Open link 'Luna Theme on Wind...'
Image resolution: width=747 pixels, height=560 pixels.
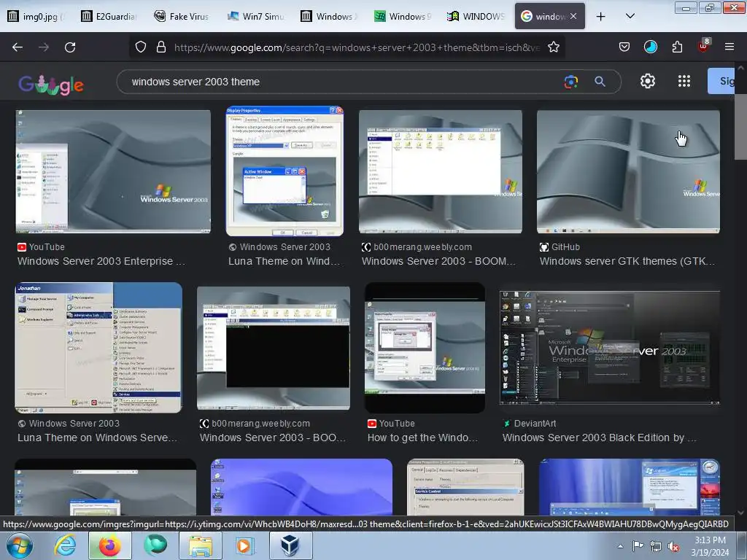[284, 261]
